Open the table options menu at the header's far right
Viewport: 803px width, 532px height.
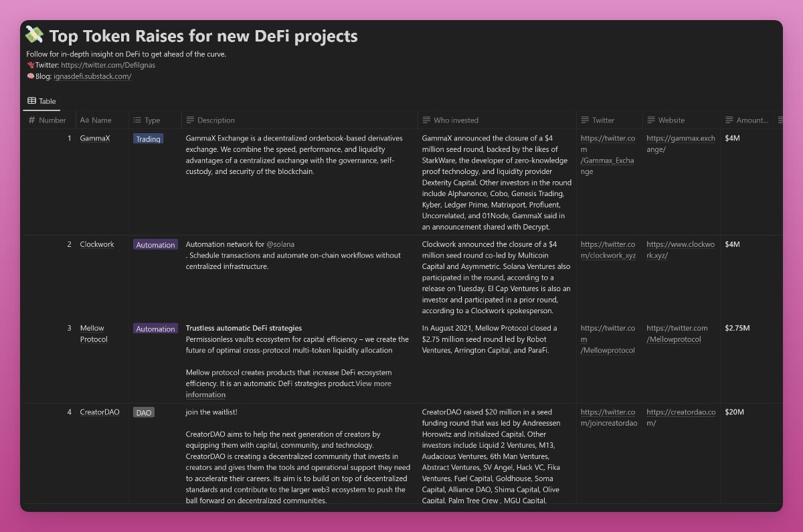[x=780, y=120]
